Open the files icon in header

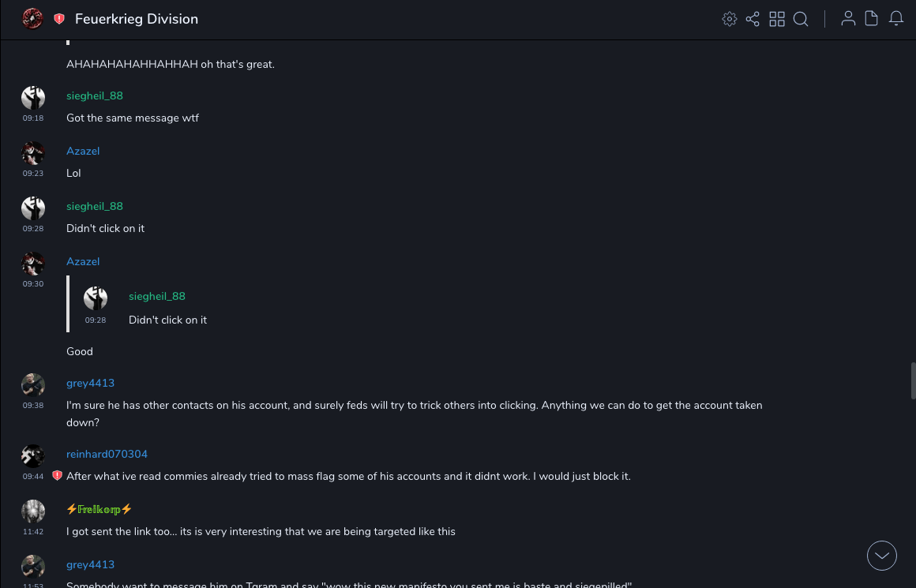(872, 19)
